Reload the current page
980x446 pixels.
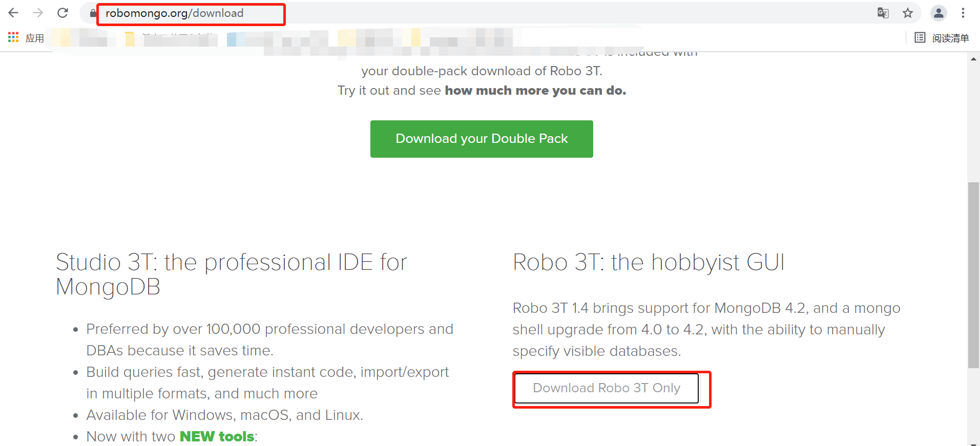(62, 13)
